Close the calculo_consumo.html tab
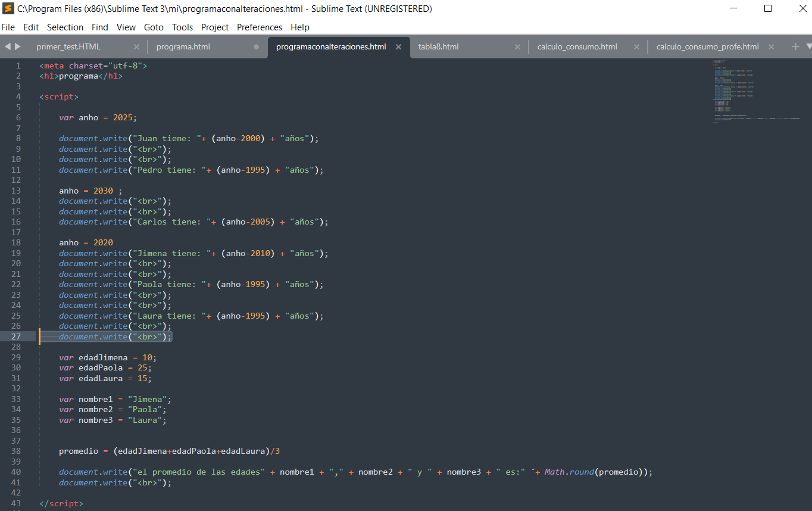This screenshot has width=812, height=511. pyautogui.click(x=636, y=47)
